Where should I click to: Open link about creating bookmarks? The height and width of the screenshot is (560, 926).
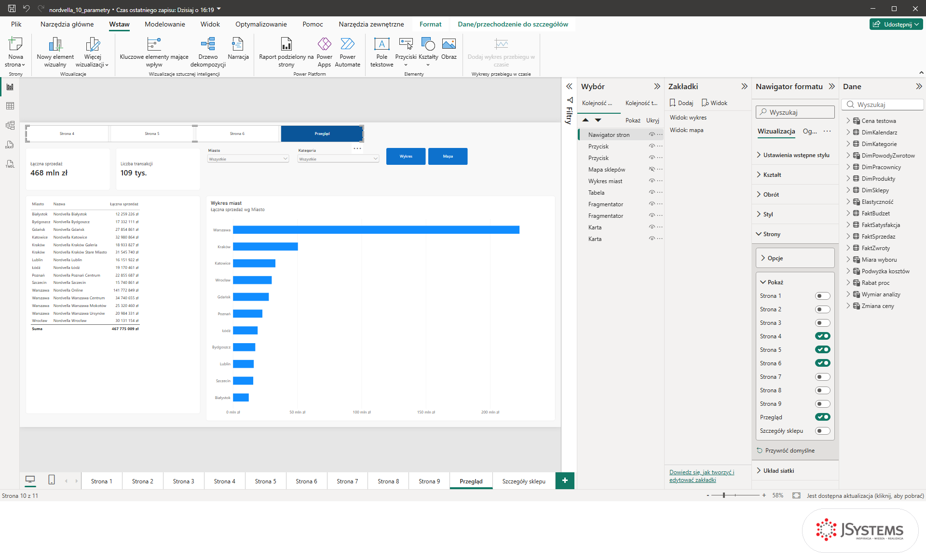pyautogui.click(x=702, y=476)
